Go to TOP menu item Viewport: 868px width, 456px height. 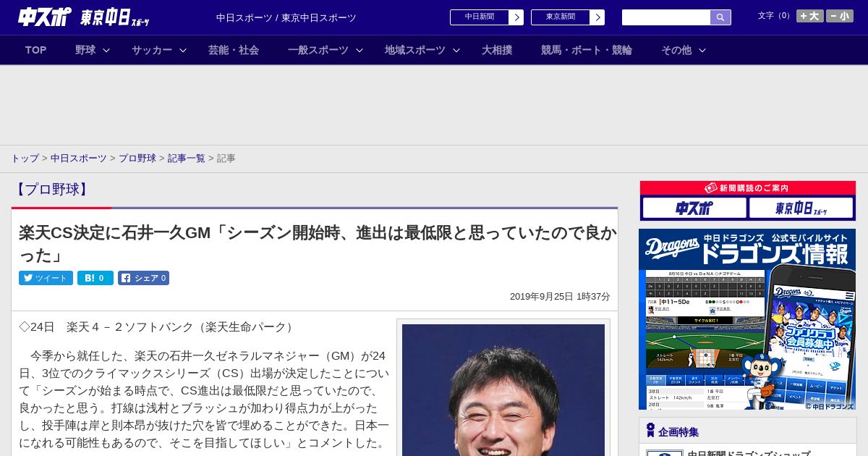click(35, 50)
